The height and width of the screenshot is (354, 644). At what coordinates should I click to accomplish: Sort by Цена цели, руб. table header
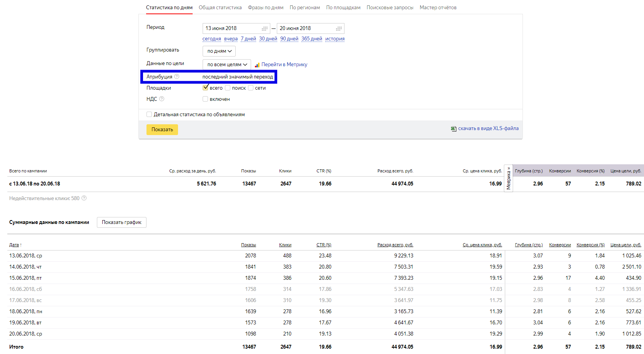coord(626,245)
